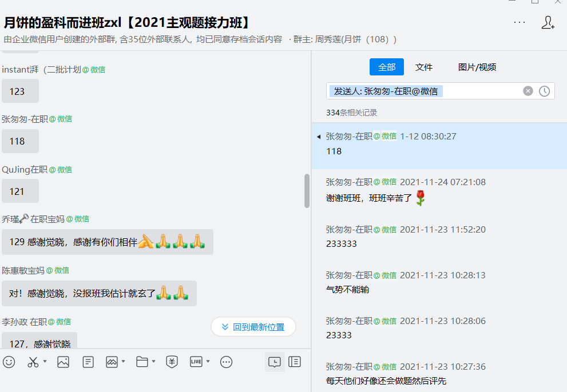Click the chat bubble '121'

coord(20,191)
